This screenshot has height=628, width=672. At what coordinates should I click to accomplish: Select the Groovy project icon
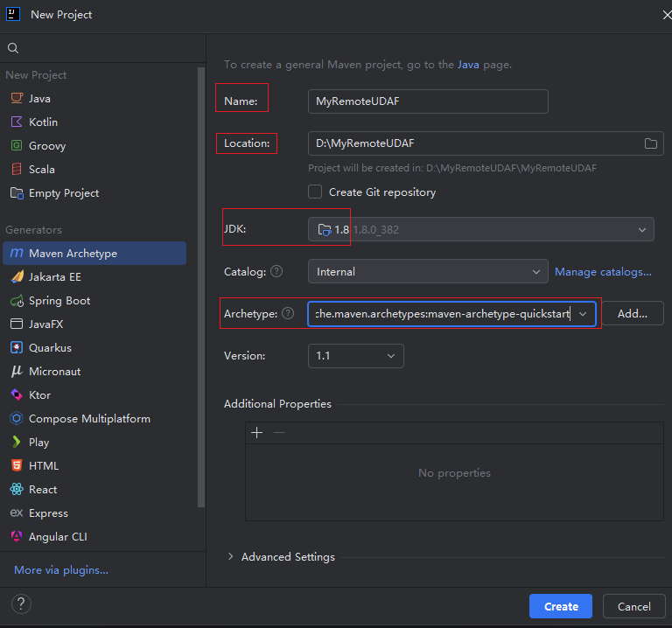[x=17, y=146]
